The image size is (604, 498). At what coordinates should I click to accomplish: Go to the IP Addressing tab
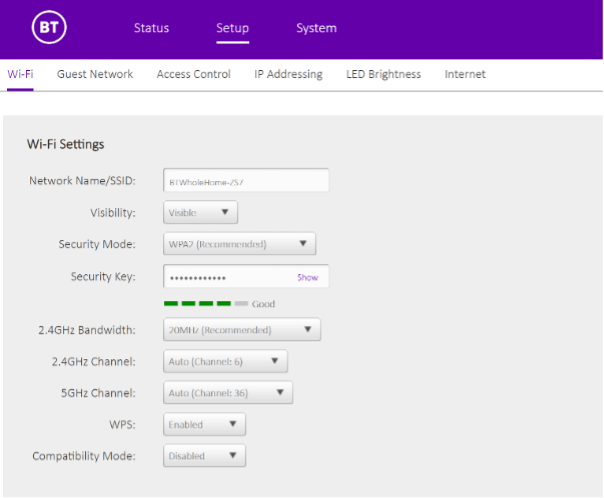288,74
